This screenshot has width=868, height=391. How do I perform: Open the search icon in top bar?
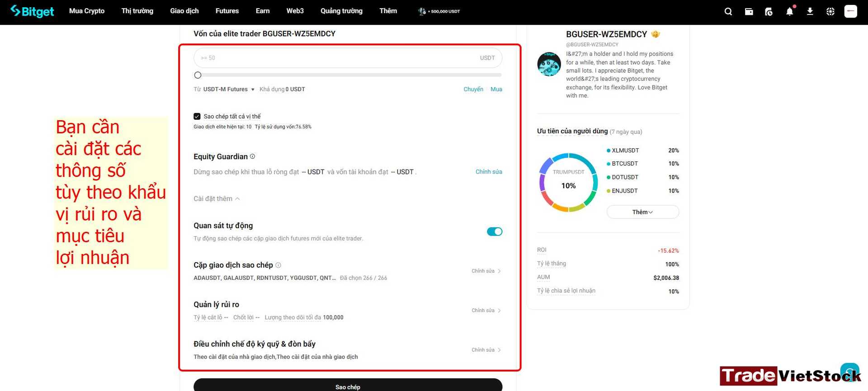coord(728,12)
